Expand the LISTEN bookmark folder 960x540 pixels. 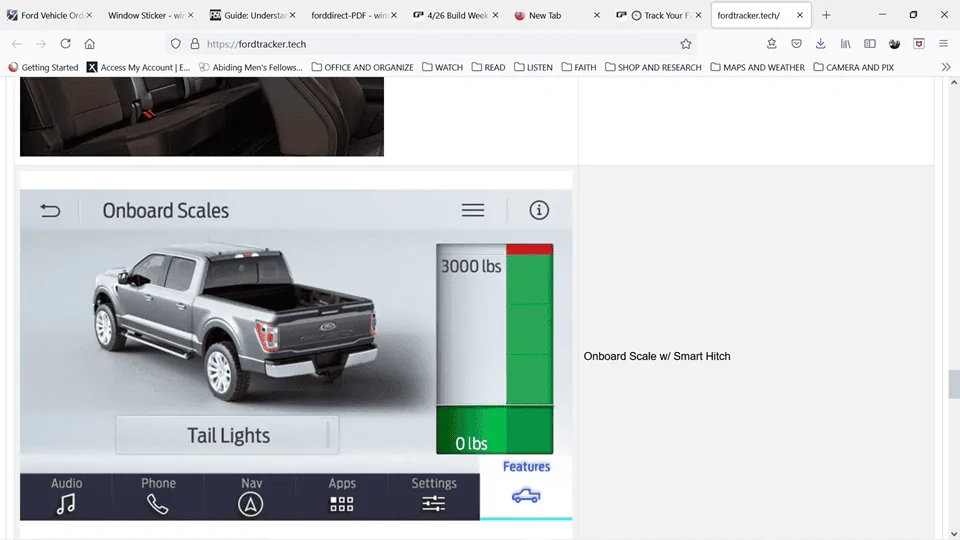pyautogui.click(x=533, y=67)
